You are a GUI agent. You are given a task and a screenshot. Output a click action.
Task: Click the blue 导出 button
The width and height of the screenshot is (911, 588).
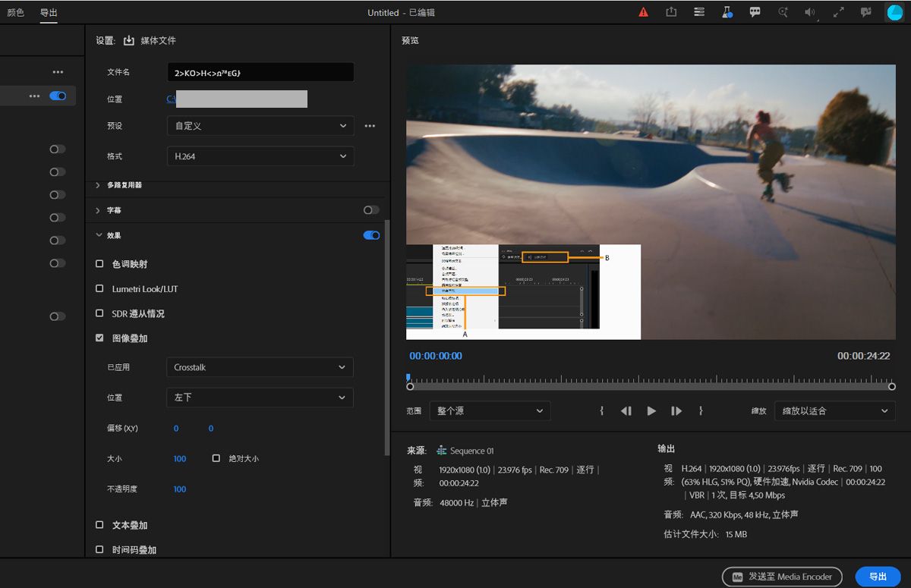click(x=878, y=577)
